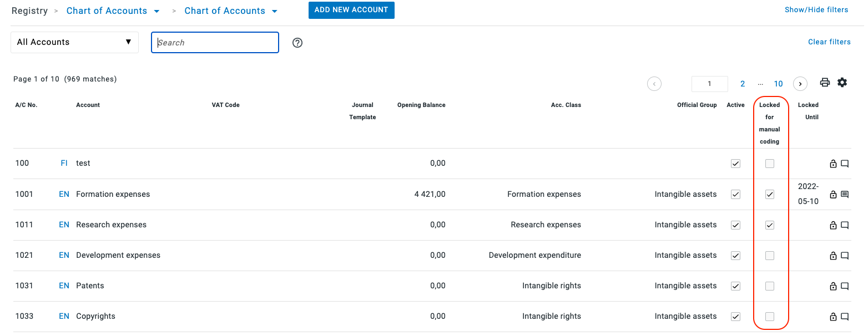The height and width of the screenshot is (336, 868).
Task: Open the help question mark icon
Action: tap(297, 43)
